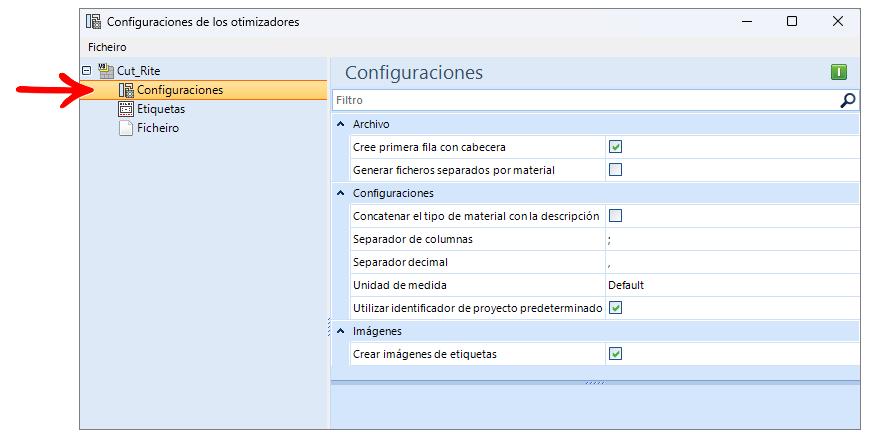Click the Ficheiro blank page icon in tree
Viewport: 869px width, 432px height.
tap(126, 128)
